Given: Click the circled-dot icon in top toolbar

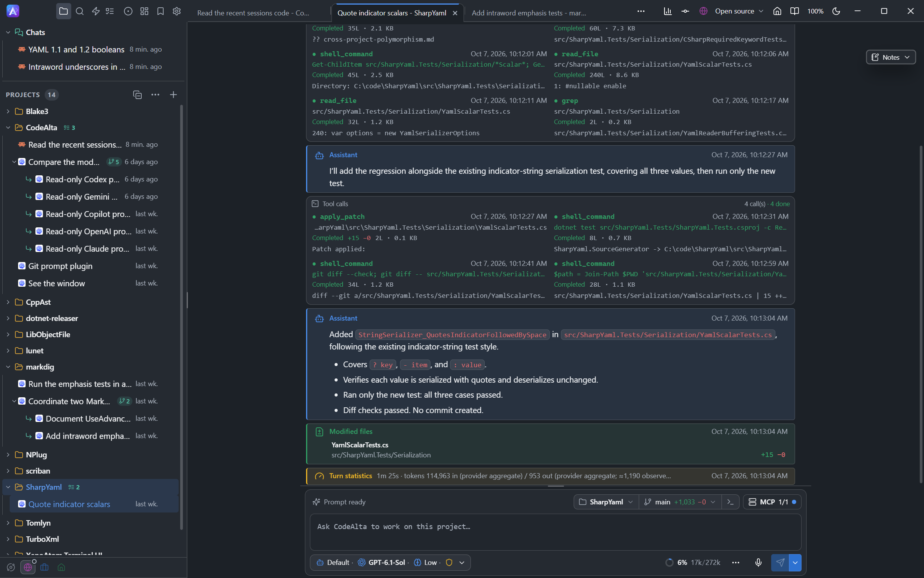Looking at the screenshot, I should pyautogui.click(x=128, y=12).
